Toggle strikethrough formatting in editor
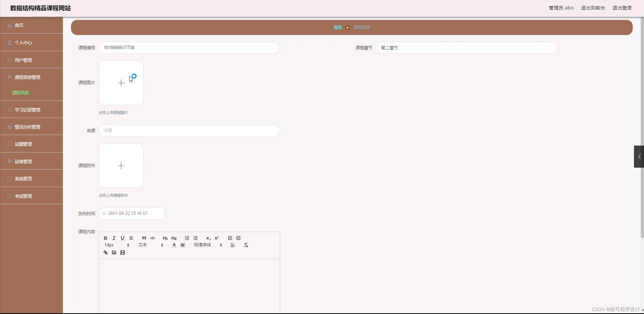Image resolution: width=644 pixels, height=314 pixels. 131,238
